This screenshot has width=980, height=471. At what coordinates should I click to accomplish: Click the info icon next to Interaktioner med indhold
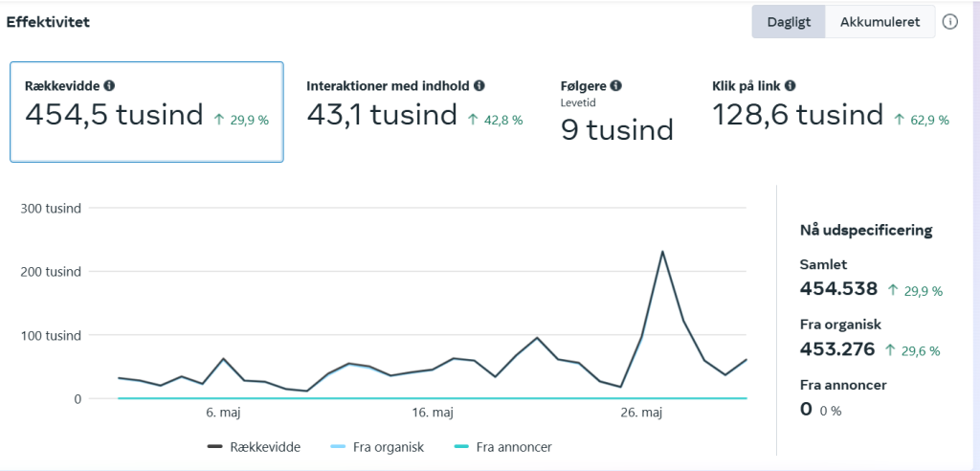(479, 86)
